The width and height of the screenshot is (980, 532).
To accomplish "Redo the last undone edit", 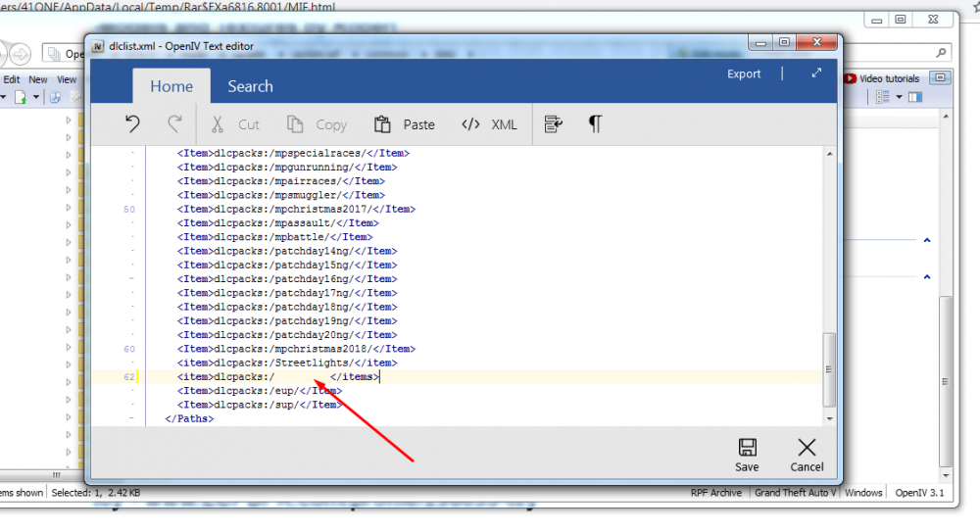I will click(x=174, y=123).
